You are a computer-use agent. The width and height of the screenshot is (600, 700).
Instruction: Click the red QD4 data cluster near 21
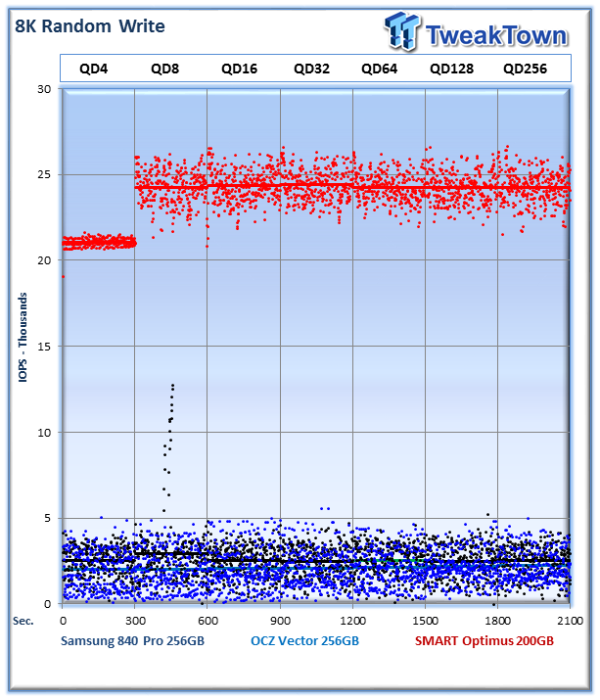pos(99,243)
